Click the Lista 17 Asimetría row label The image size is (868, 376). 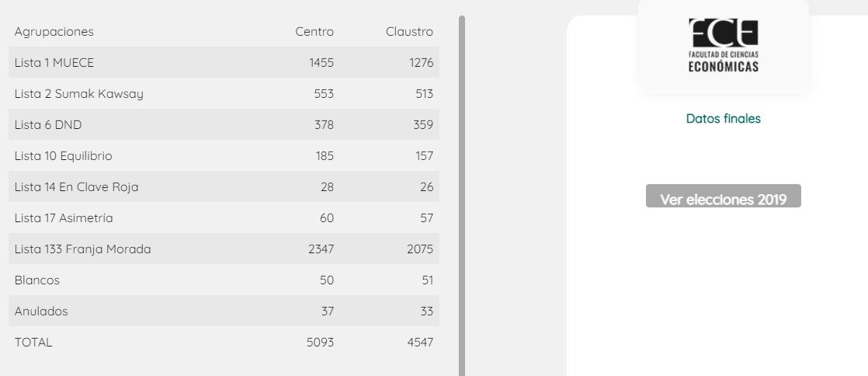coord(64,218)
